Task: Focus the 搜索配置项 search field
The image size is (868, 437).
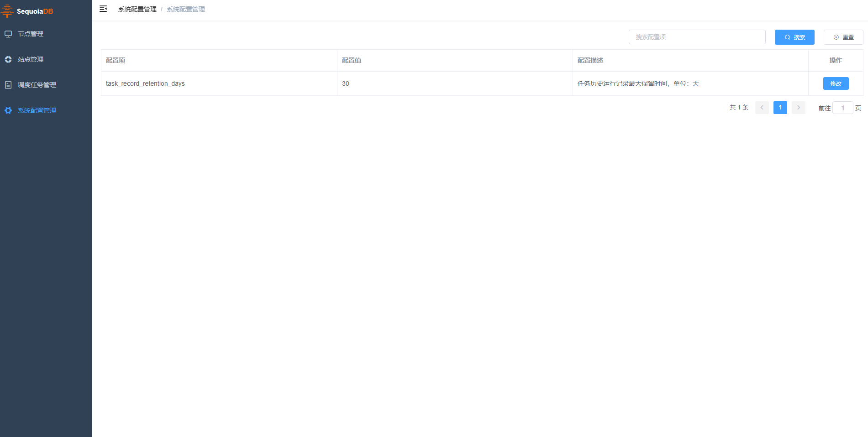Action: (697, 37)
